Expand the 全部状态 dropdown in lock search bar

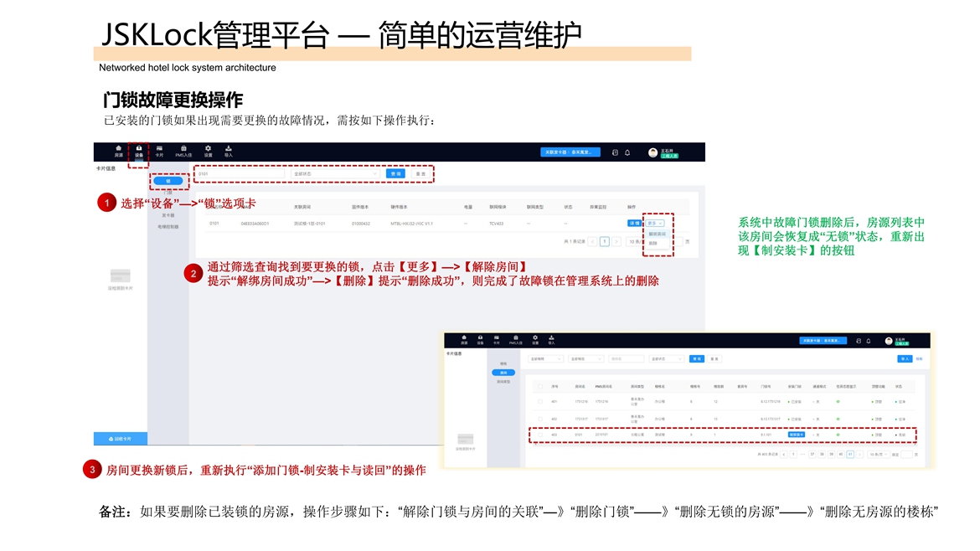(x=335, y=174)
